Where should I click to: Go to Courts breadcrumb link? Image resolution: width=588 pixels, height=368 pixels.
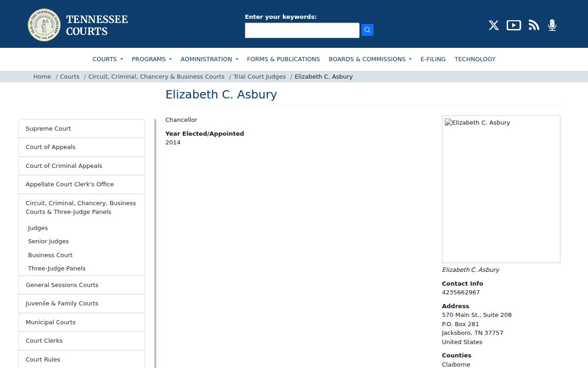(69, 76)
